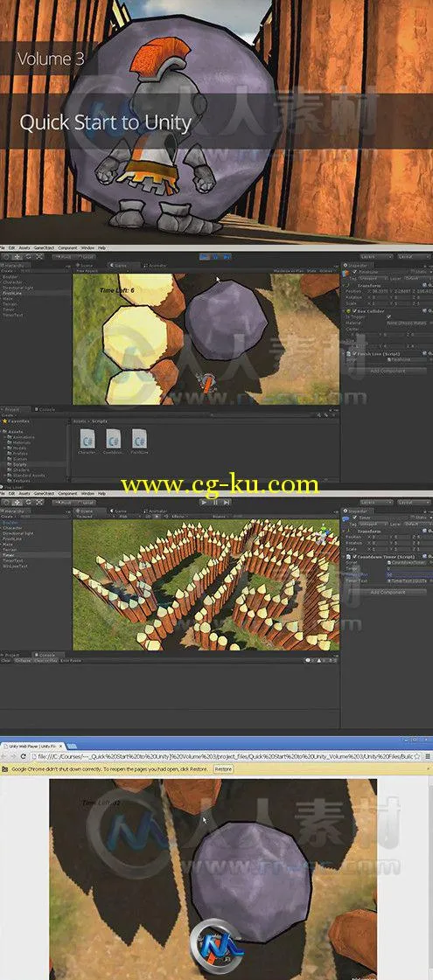Toggle Pivot mode in upper Unity editor
This screenshot has height=980, width=433.
(65, 257)
